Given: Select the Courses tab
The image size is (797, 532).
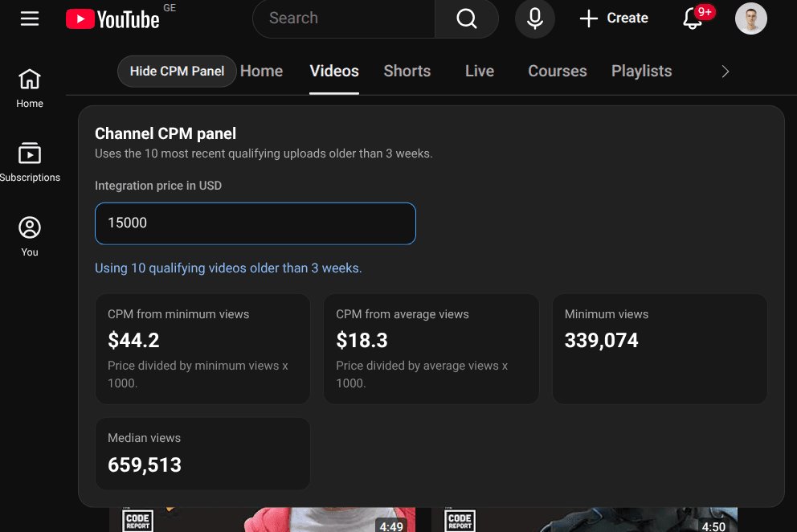Looking at the screenshot, I should coord(557,71).
